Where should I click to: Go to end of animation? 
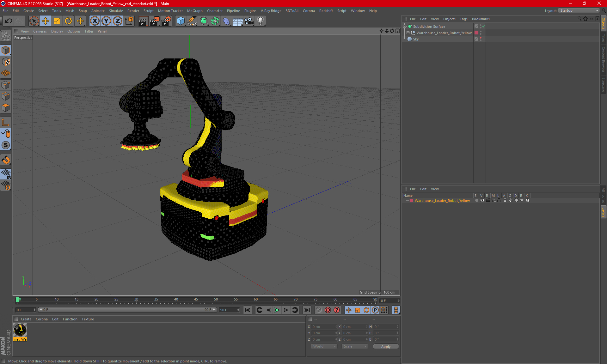click(x=307, y=310)
